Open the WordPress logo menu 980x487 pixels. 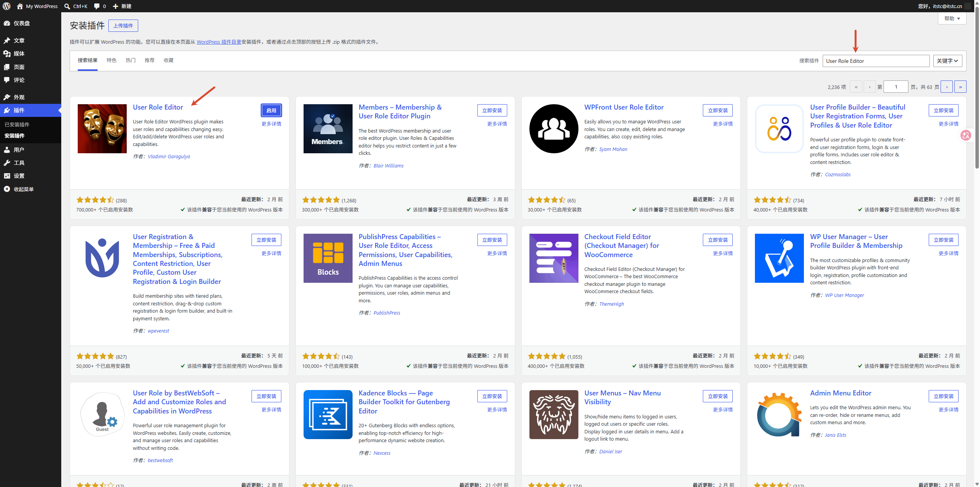coord(7,6)
